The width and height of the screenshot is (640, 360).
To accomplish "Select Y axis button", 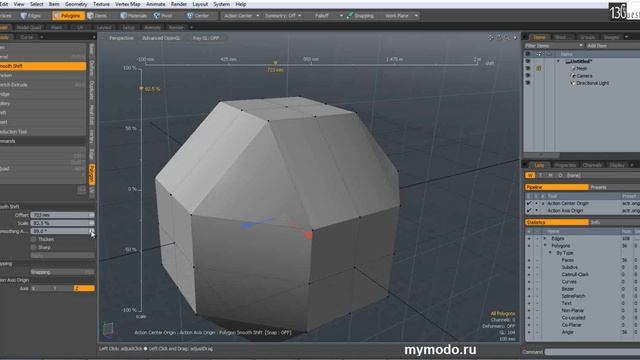I will (63, 288).
